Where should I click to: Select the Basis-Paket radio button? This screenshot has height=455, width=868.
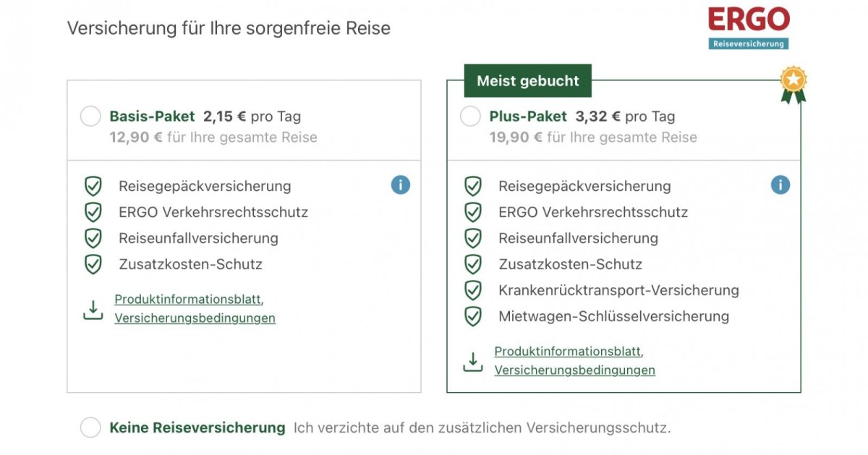pyautogui.click(x=90, y=116)
